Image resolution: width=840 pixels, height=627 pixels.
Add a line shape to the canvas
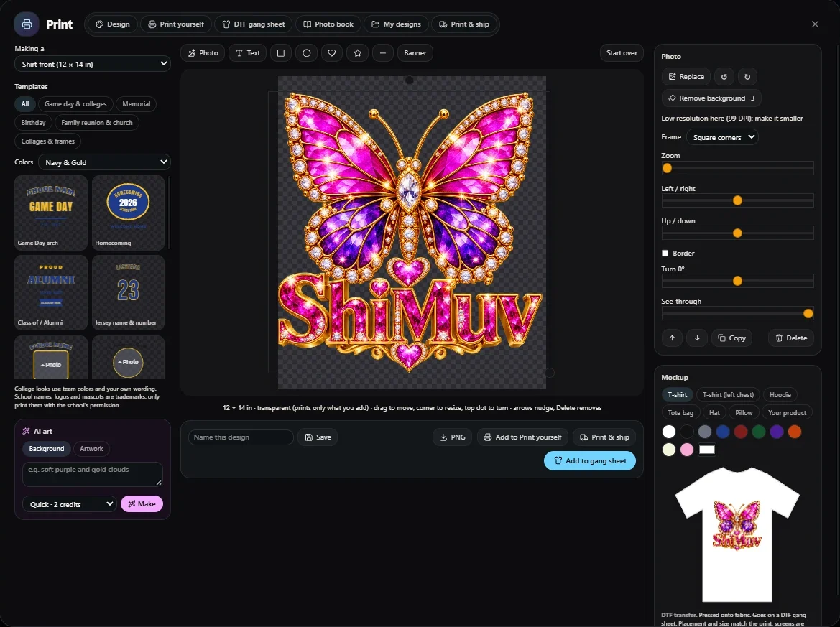click(383, 53)
